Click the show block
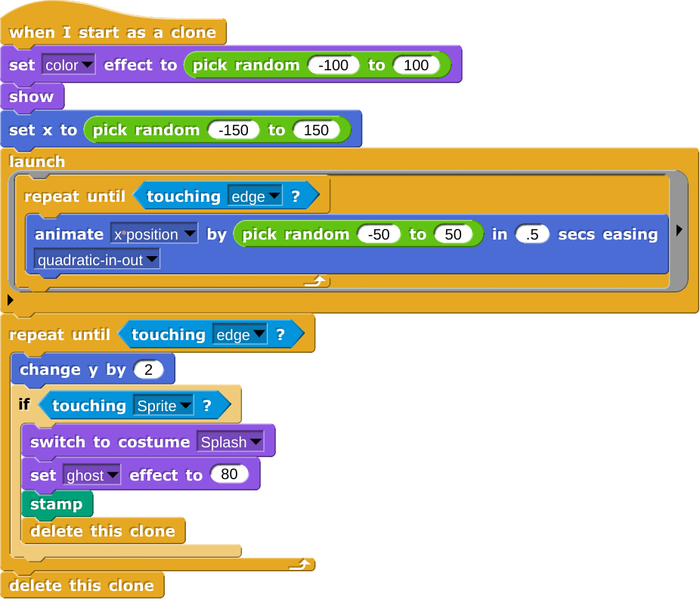This screenshot has height=603, width=700. click(x=33, y=96)
